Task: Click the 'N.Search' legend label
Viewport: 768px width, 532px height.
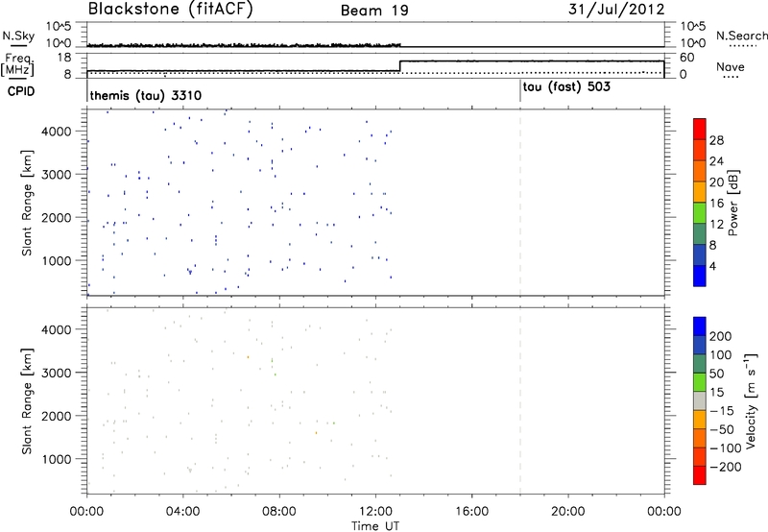Action: 741,36
